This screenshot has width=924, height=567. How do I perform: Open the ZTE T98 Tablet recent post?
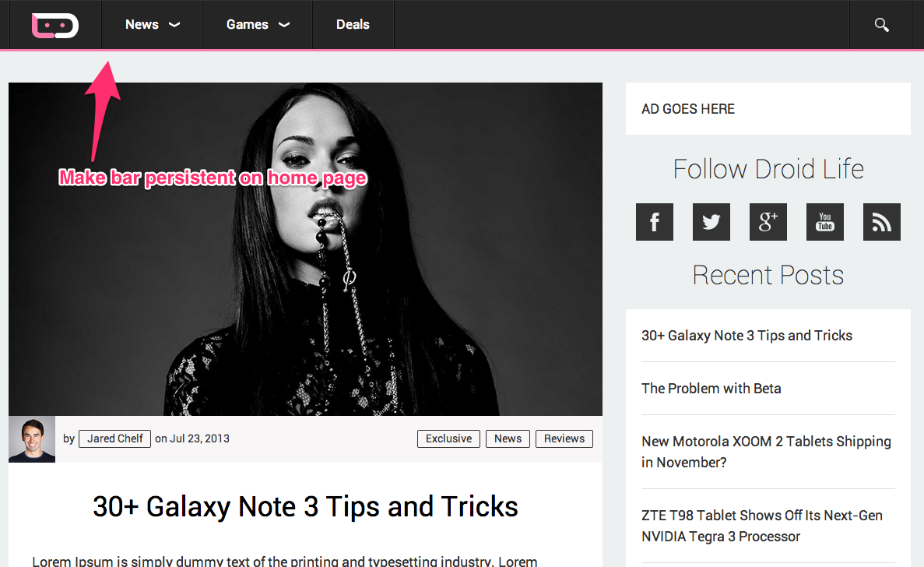pyautogui.click(x=762, y=526)
